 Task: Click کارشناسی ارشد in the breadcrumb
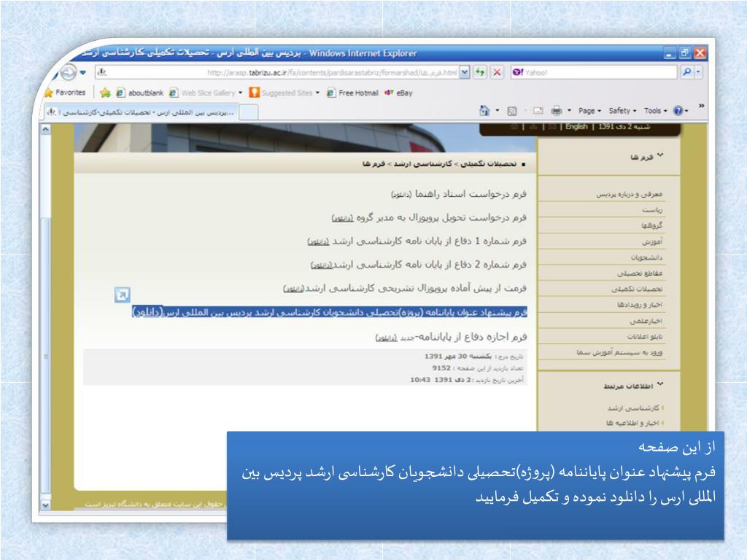pyautogui.click(x=422, y=164)
